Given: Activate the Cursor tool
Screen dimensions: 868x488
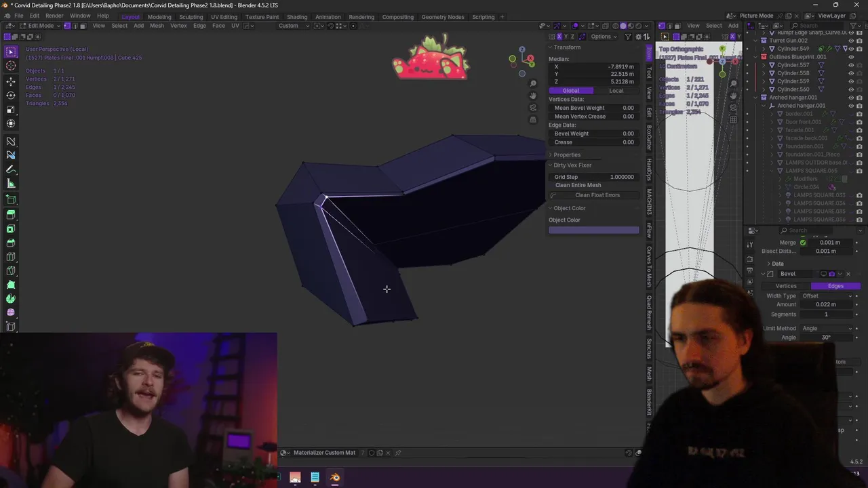Looking at the screenshot, I should [11, 66].
